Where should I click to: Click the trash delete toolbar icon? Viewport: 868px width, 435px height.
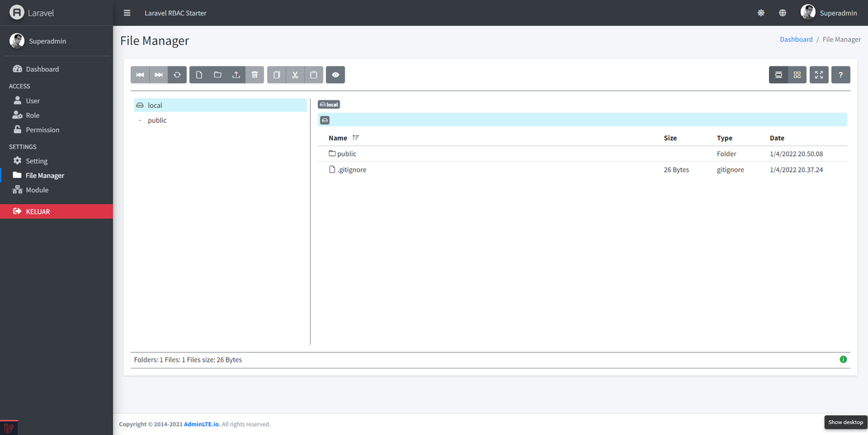[x=255, y=75]
